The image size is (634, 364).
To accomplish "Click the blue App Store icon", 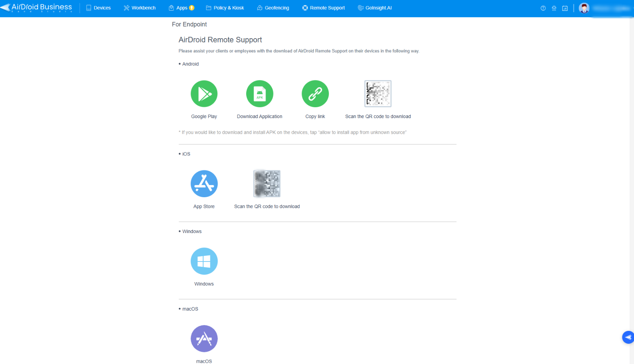I will coord(204,184).
